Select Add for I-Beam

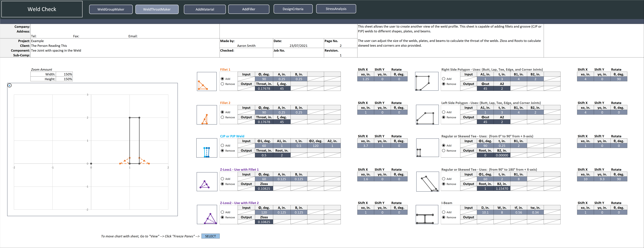[x=444, y=212]
